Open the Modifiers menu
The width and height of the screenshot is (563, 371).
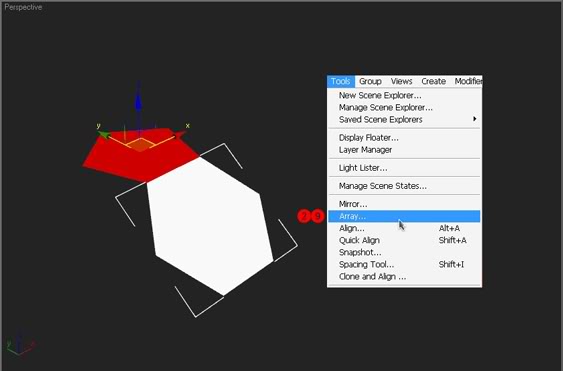pos(468,82)
